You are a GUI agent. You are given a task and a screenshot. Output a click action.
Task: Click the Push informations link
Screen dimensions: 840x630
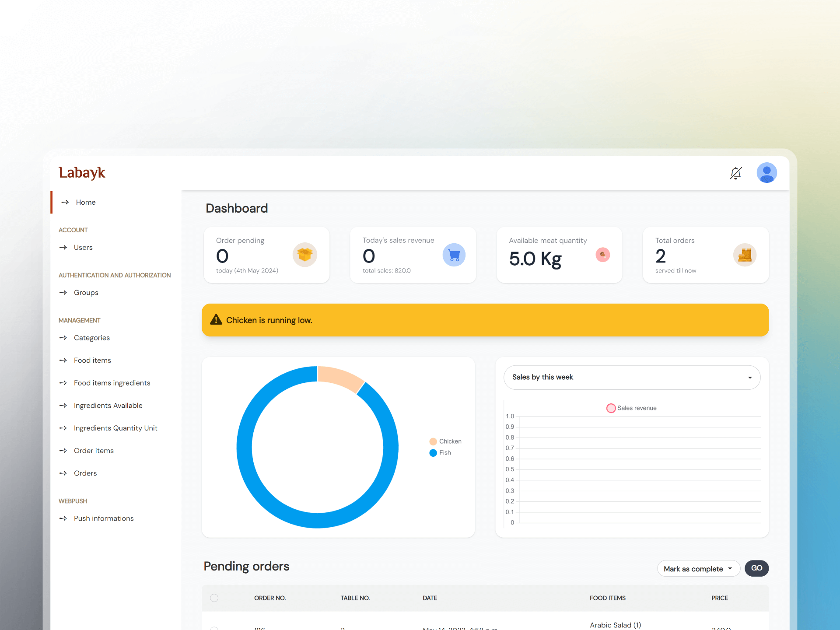[104, 518]
